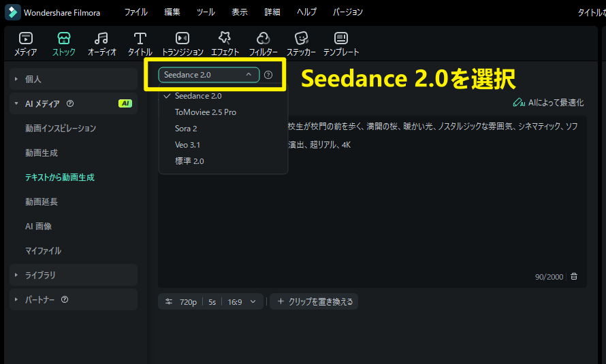Click the help icon beside the model dropdown

(x=268, y=75)
